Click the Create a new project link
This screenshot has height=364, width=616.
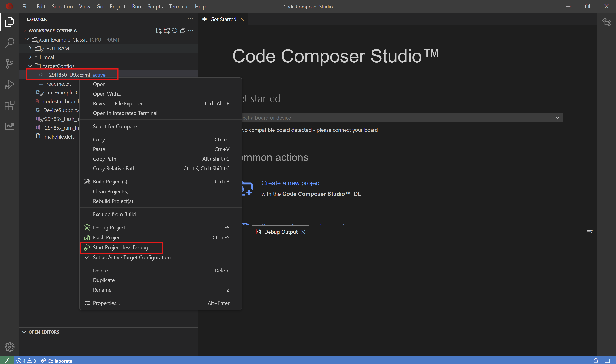click(x=291, y=183)
